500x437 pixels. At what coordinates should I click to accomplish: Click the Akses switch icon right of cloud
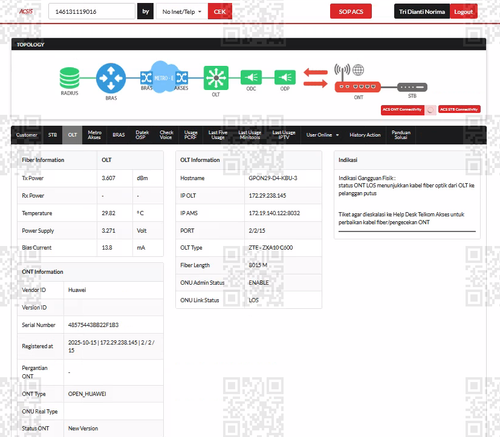tap(182, 78)
